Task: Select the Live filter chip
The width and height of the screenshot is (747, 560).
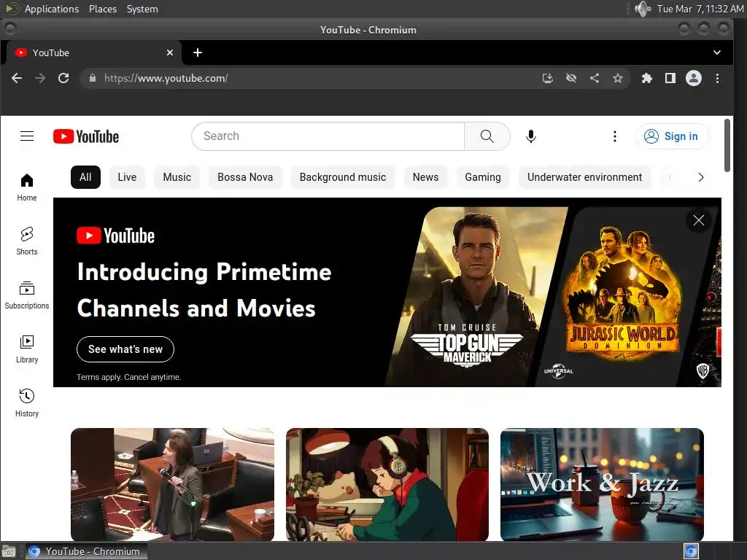Action: click(x=127, y=177)
